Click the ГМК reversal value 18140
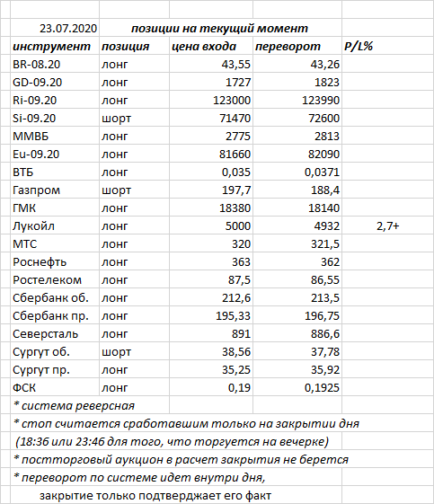 coord(297,208)
